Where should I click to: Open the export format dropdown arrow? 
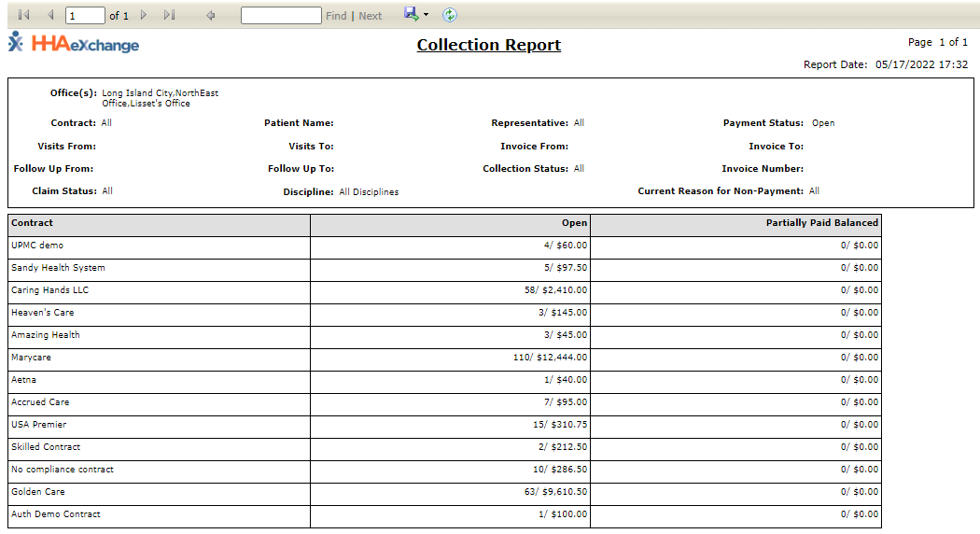[x=426, y=15]
